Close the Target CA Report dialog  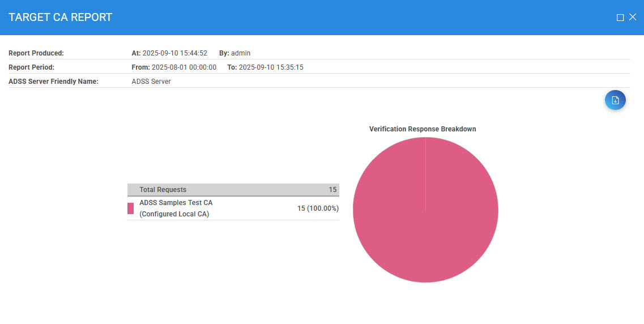pos(633,18)
